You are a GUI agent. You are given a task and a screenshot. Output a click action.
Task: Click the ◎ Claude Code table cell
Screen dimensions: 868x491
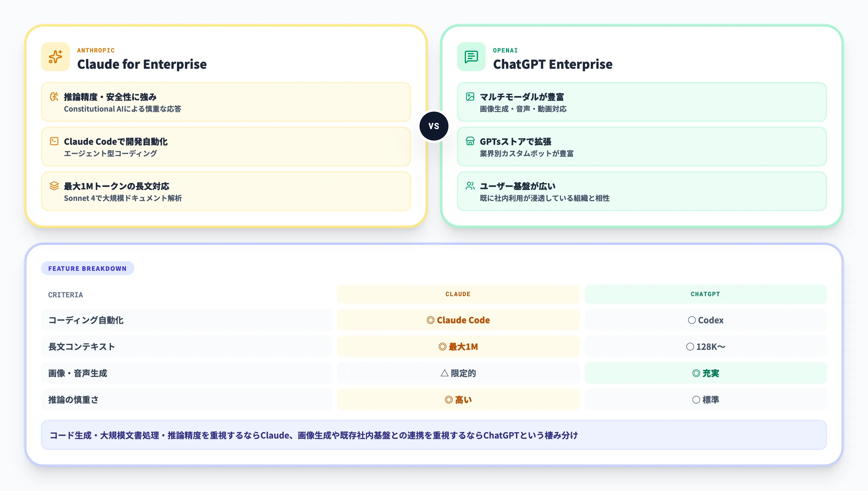(458, 320)
